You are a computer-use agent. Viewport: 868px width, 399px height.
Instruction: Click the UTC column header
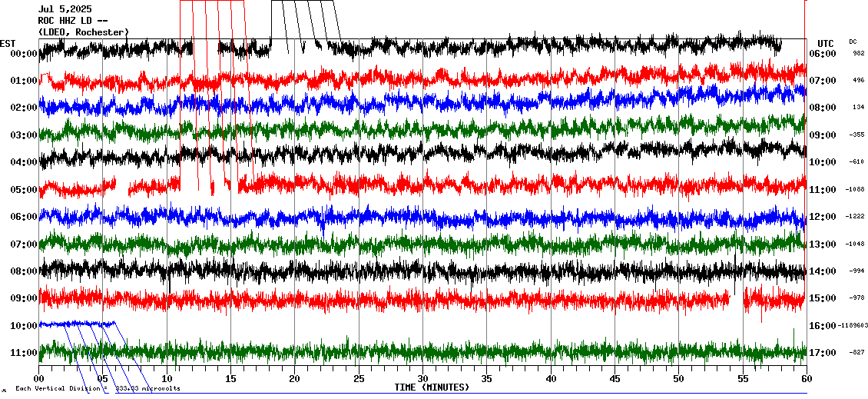(x=826, y=43)
